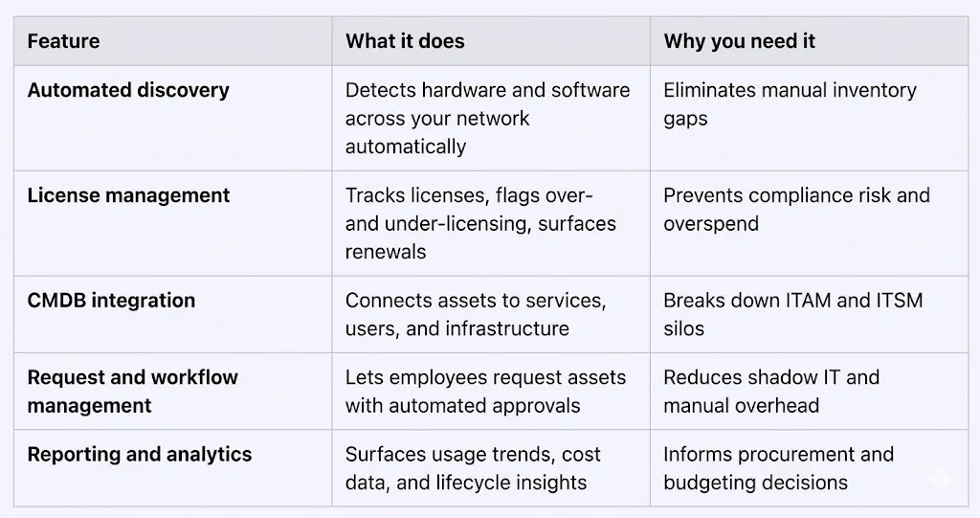
Task: Select the "License management" feature cell
Action: coord(128,195)
